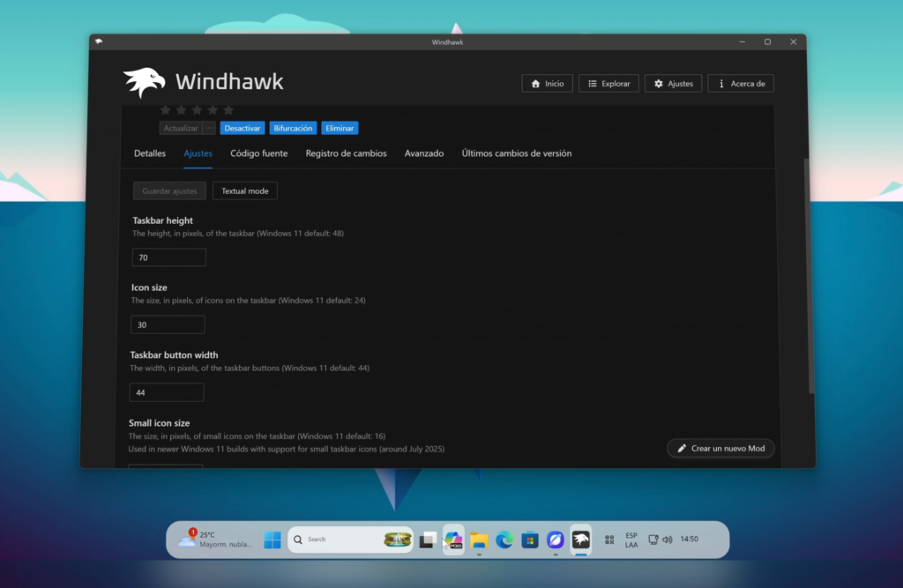Open the weather widget on taskbar
This screenshot has height=588, width=903.
[214, 540]
